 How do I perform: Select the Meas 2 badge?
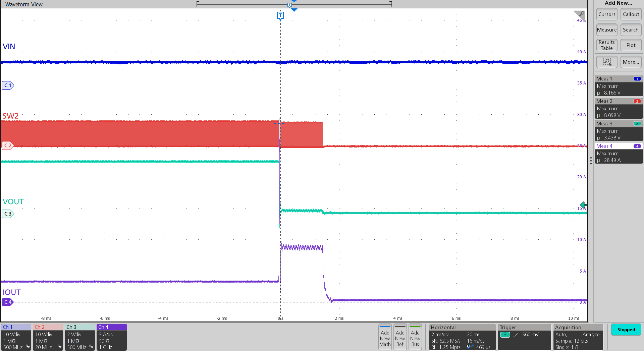click(x=619, y=108)
